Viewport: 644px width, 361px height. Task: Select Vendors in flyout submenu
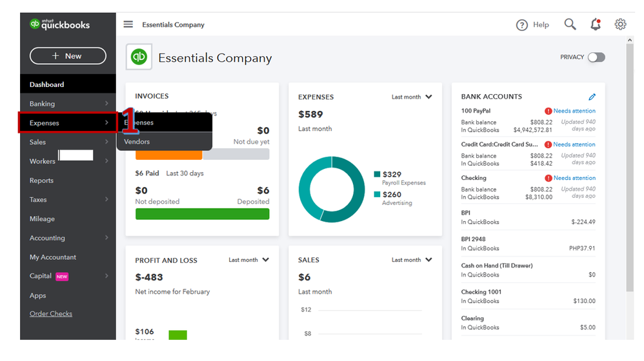[x=165, y=142]
